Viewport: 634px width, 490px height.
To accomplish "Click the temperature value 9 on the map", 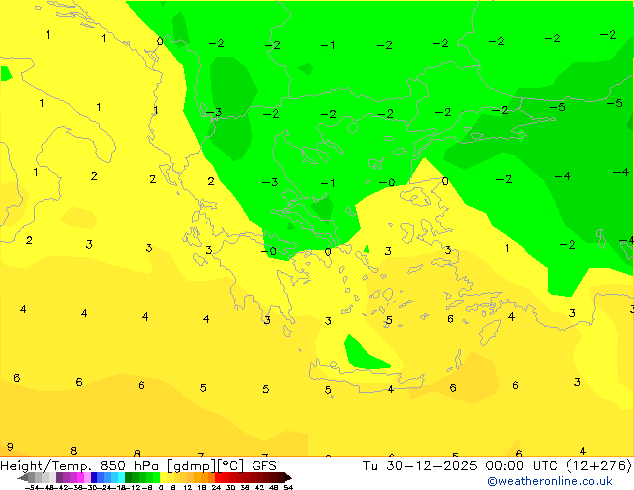I will coord(10,447).
